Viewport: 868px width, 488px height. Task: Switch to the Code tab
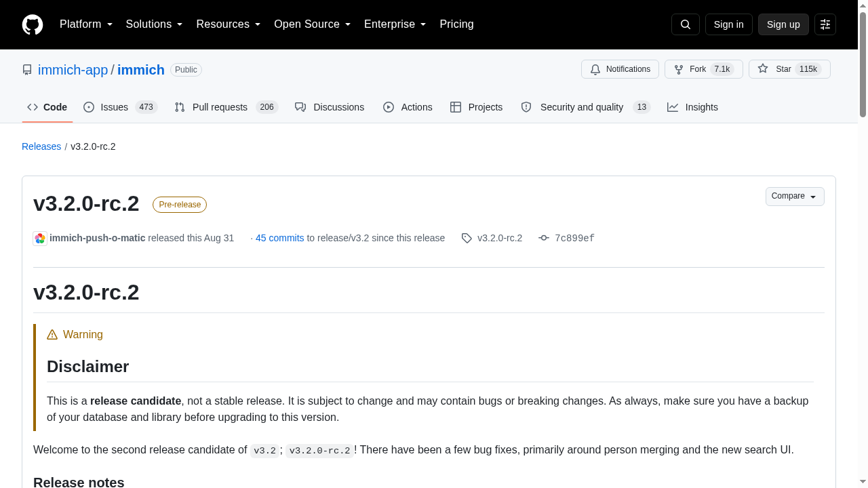click(47, 107)
